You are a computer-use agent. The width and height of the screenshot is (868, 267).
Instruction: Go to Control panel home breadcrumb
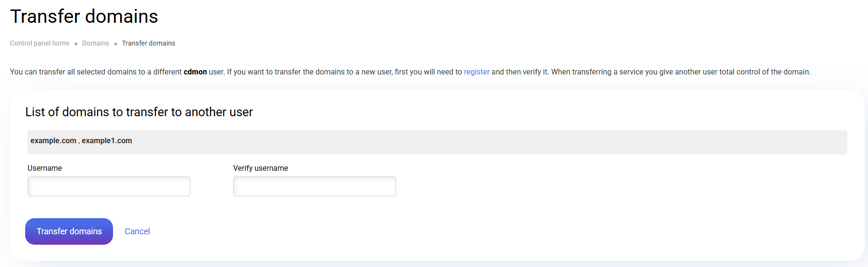click(x=40, y=43)
